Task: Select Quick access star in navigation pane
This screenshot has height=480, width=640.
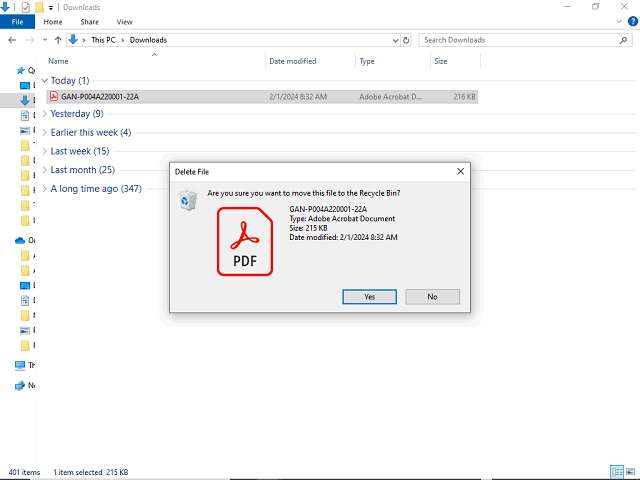Action: (x=20, y=71)
